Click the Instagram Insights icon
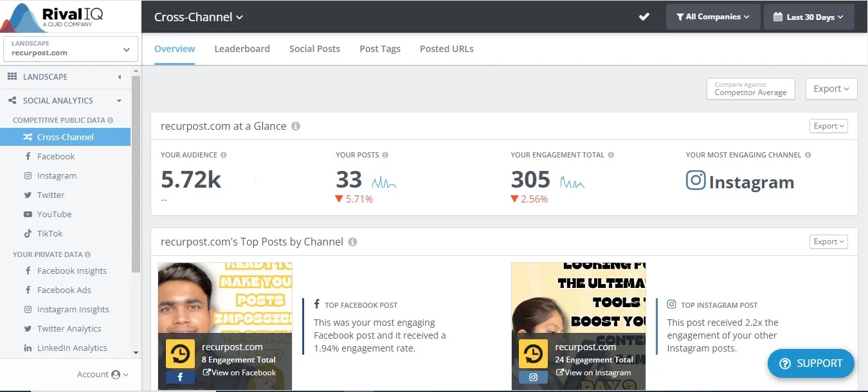 click(x=28, y=309)
